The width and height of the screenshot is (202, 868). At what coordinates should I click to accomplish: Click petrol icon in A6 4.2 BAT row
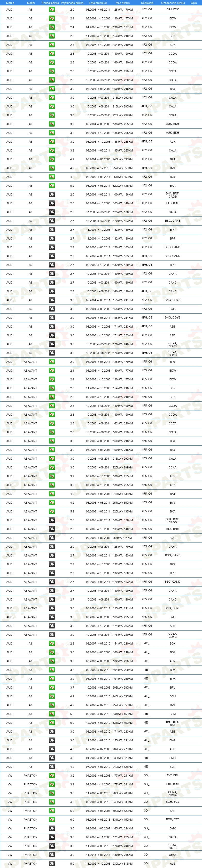(52, 159)
